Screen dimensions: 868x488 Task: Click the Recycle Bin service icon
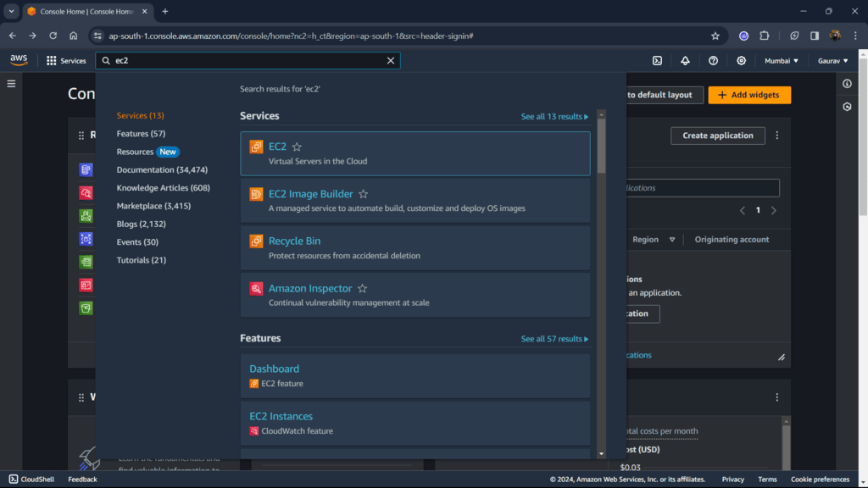[256, 241]
